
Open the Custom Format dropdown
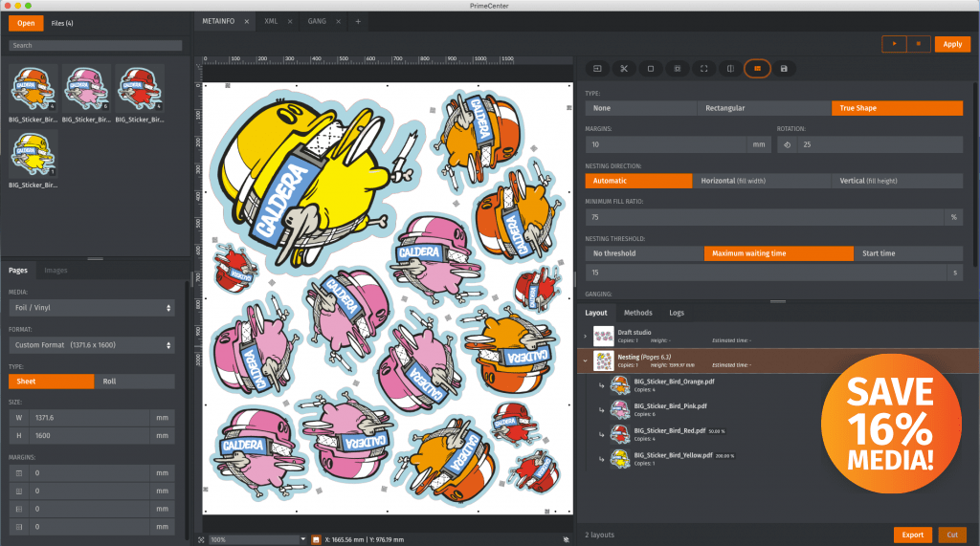91,344
